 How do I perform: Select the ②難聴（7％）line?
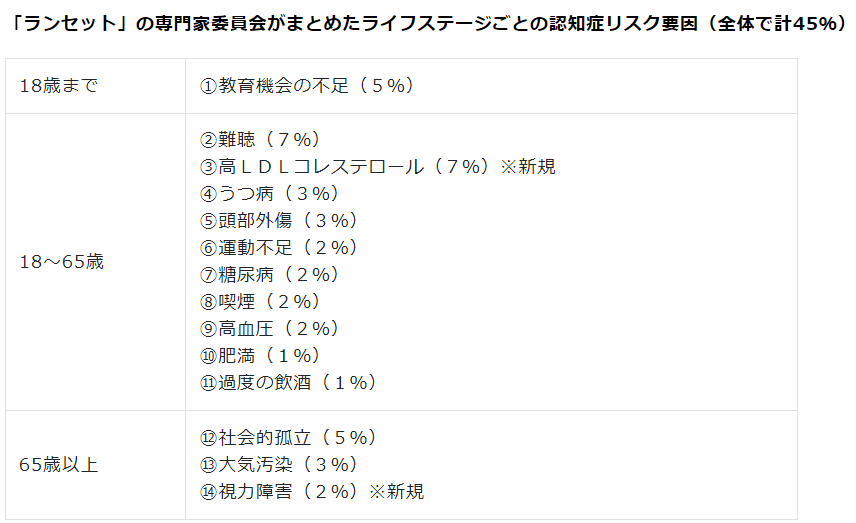(260, 140)
